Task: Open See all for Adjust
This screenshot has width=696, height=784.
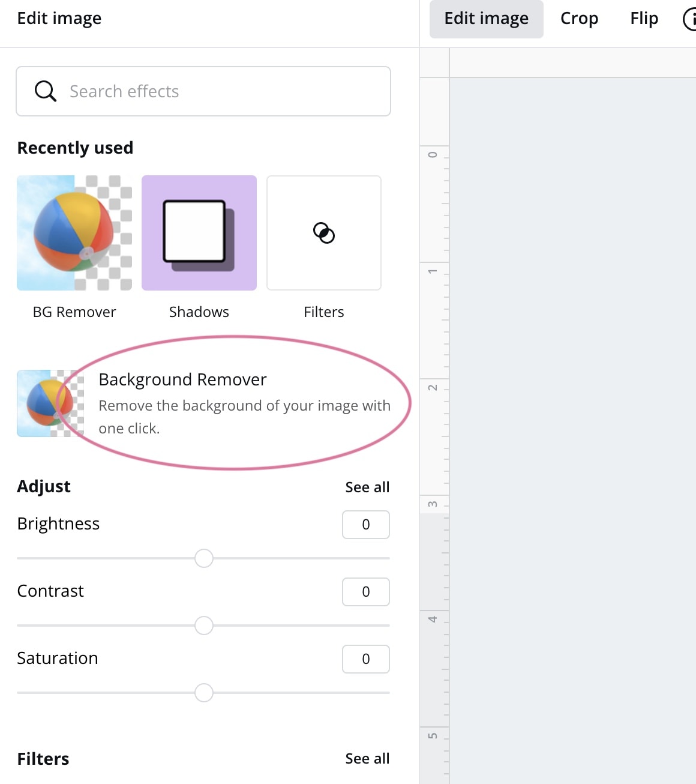Action: click(367, 487)
